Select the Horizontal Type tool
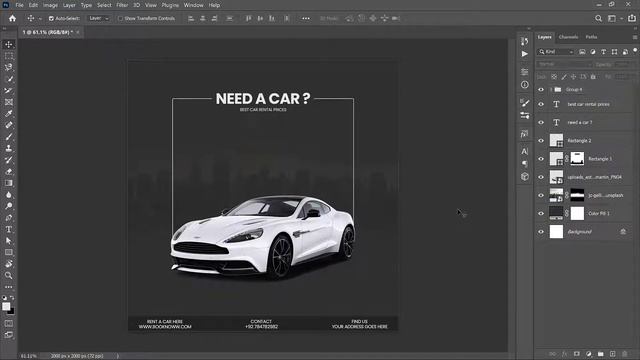 tap(9, 229)
